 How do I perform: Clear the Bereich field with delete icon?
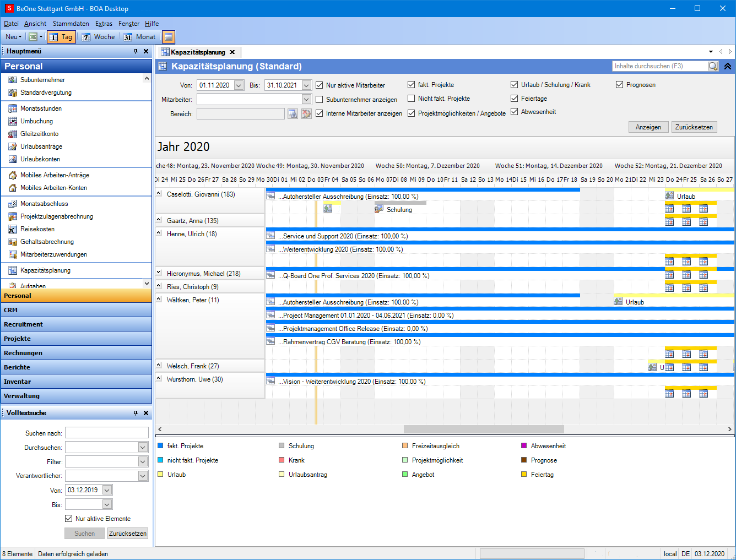pyautogui.click(x=306, y=113)
